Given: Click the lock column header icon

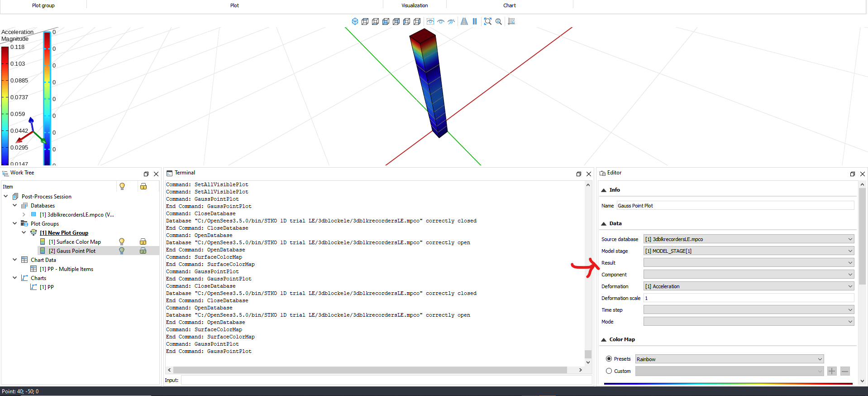Looking at the screenshot, I should (x=143, y=186).
